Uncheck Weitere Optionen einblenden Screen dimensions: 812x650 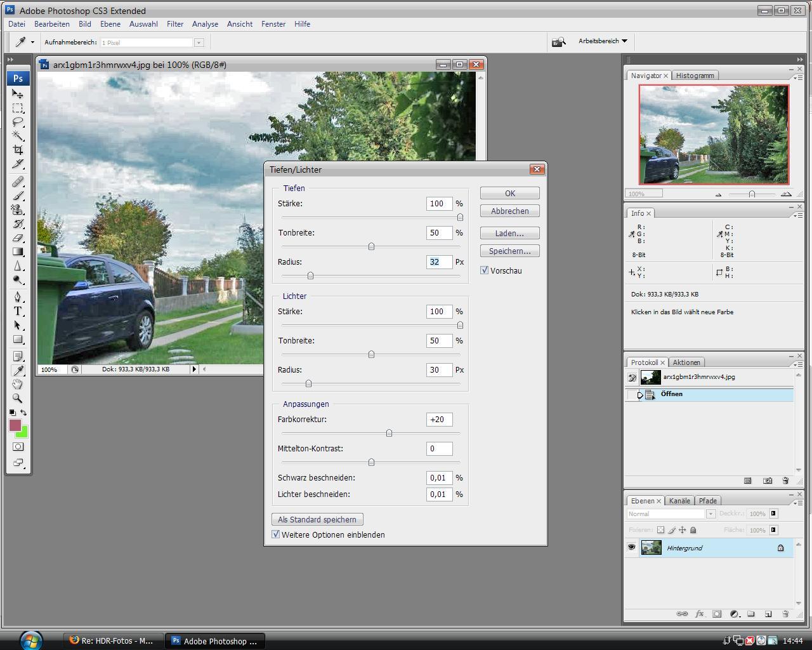[276, 534]
